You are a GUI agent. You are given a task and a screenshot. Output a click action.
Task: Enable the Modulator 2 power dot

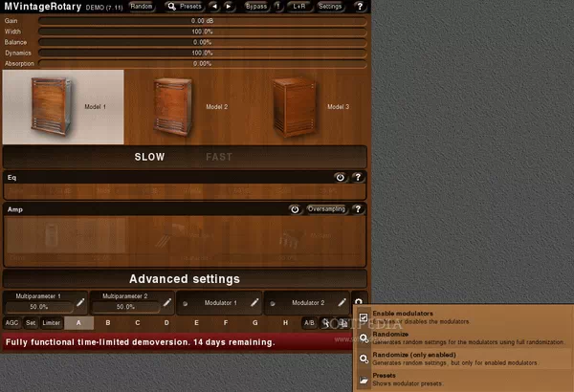(x=273, y=303)
